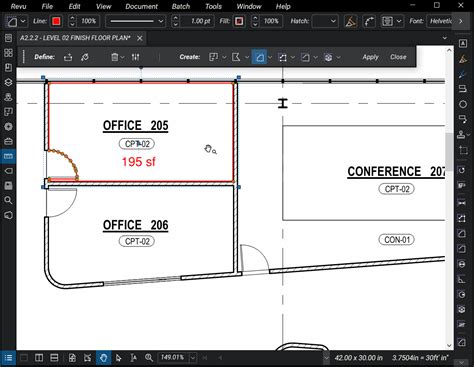This screenshot has width=474, height=367.
Task: Select the Radius measurement tool in right toolbar
Action: point(462,295)
